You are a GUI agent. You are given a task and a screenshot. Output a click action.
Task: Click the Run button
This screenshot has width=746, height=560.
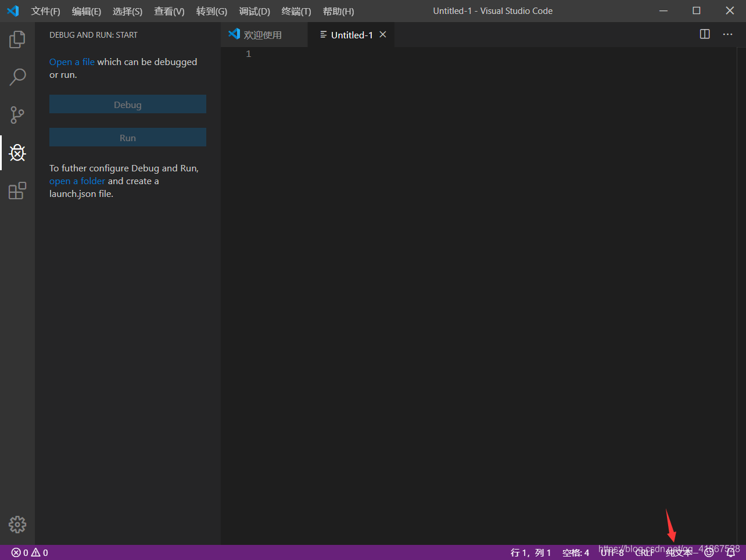(128, 138)
